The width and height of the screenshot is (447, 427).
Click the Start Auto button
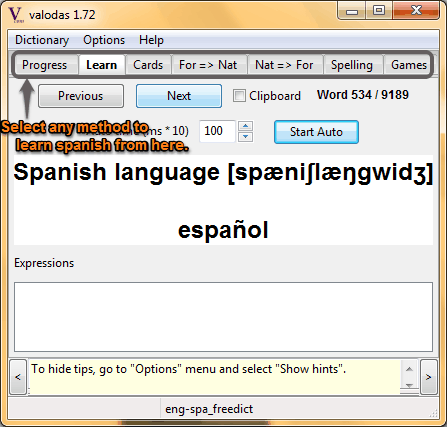[316, 132]
